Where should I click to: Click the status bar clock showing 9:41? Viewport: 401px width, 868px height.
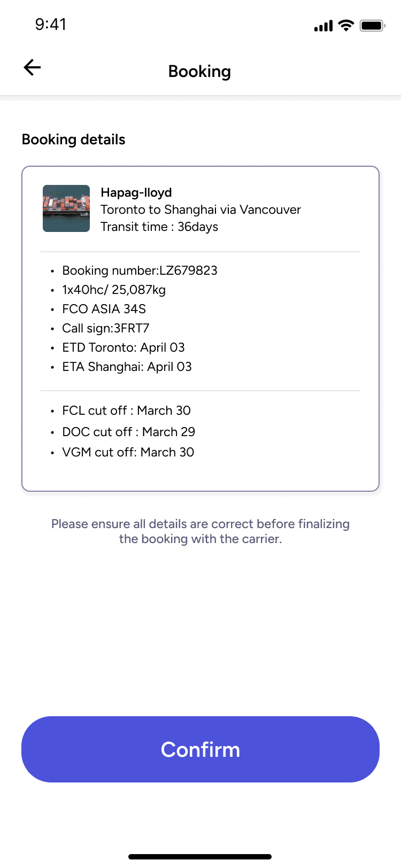[x=51, y=24]
